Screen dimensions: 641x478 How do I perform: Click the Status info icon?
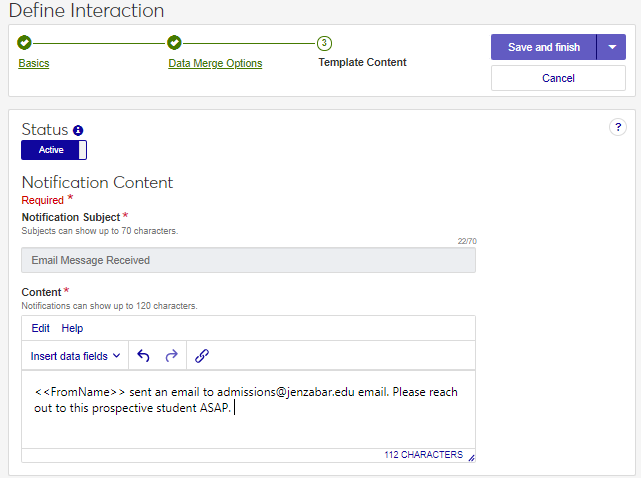(x=78, y=130)
